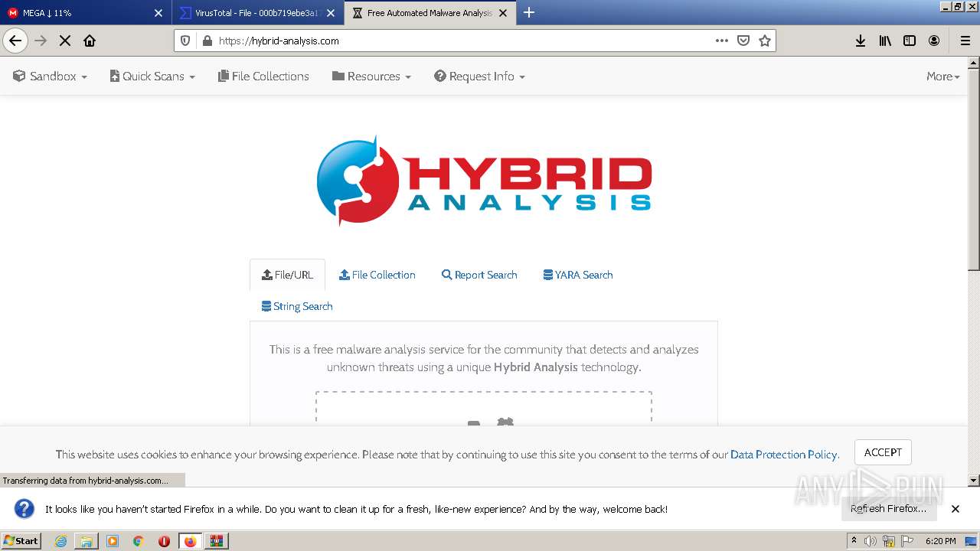Expand the Resources dropdown menu
This screenshot has height=551, width=980.
point(371,77)
